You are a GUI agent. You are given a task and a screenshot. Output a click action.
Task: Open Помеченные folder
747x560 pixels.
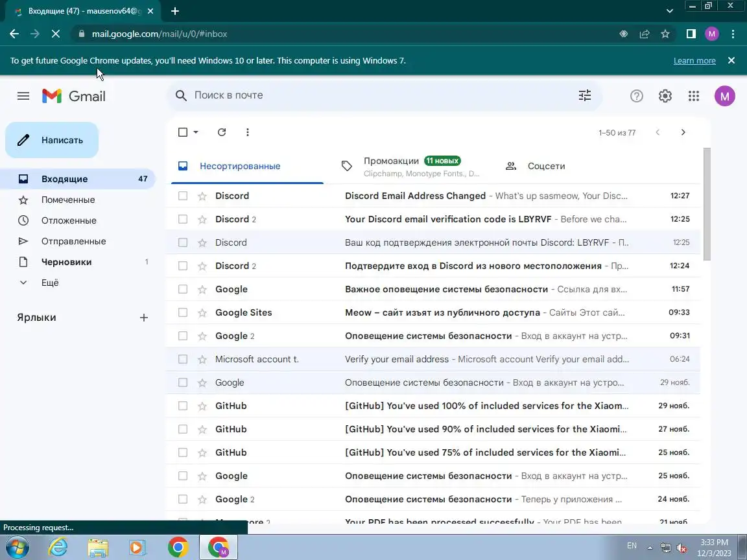[78, 200]
